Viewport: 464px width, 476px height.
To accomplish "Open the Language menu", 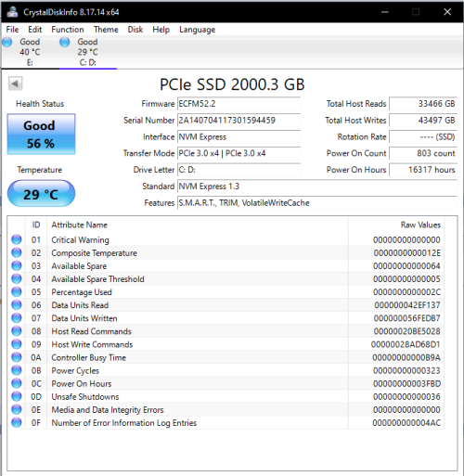I will pos(198,30).
